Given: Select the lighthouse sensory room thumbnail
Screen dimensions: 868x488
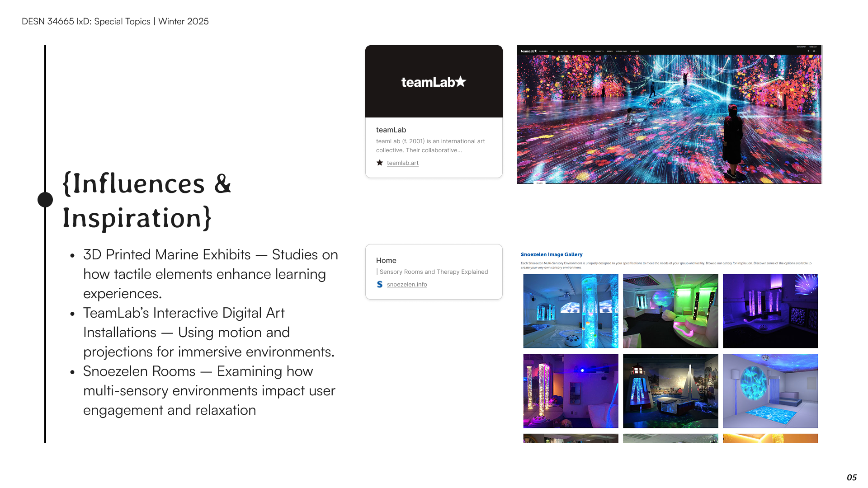Looking at the screenshot, I should click(x=670, y=391).
